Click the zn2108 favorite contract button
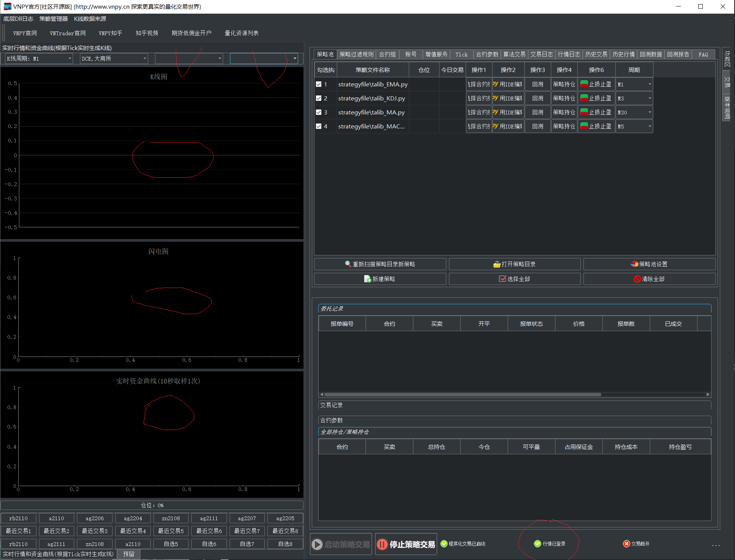Viewport: 735px width, 560px height. click(95, 544)
